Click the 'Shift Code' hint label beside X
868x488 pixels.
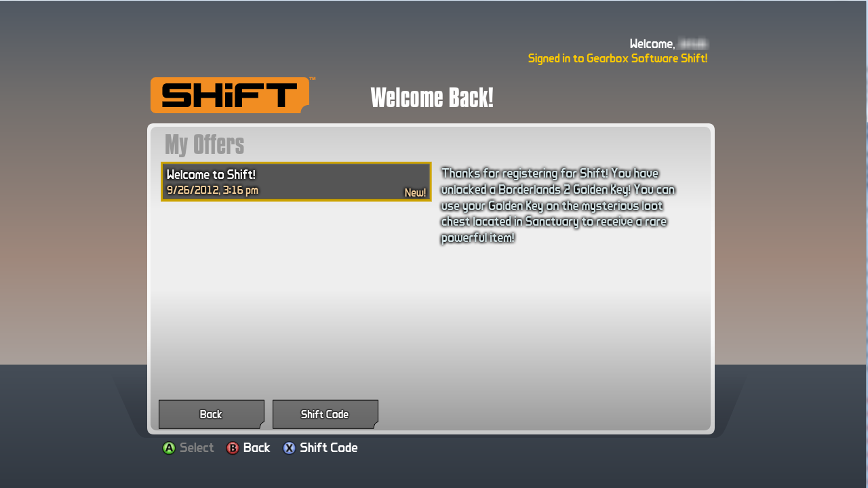(329, 448)
